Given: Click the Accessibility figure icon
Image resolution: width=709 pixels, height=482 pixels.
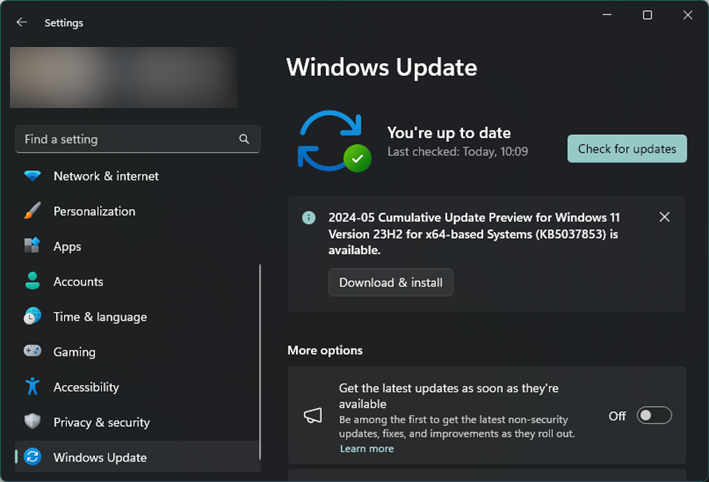Looking at the screenshot, I should [x=32, y=386].
